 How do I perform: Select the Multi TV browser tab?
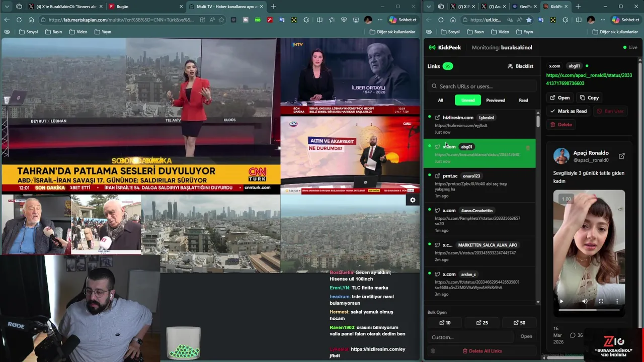pos(225,7)
